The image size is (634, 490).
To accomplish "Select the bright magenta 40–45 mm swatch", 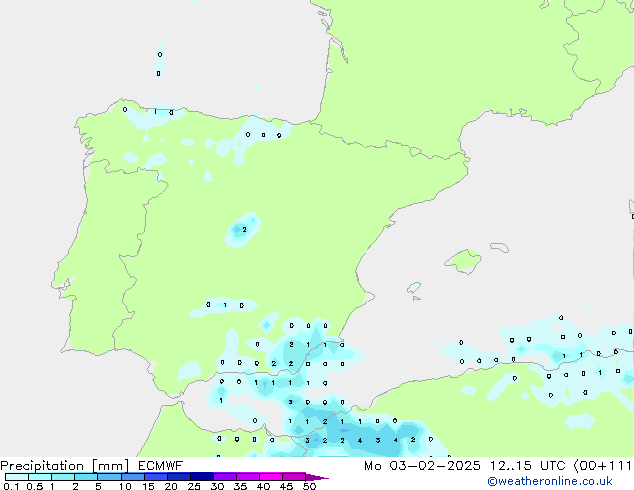I will tap(271, 477).
